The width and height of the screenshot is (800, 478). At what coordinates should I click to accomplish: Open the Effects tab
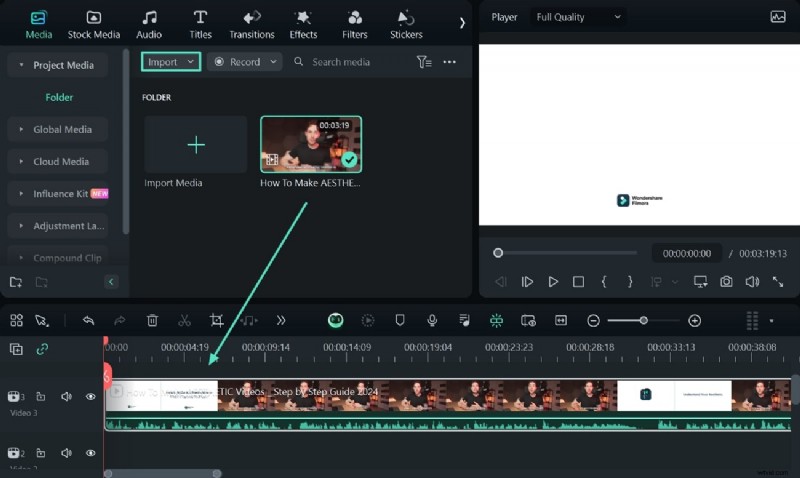click(303, 23)
